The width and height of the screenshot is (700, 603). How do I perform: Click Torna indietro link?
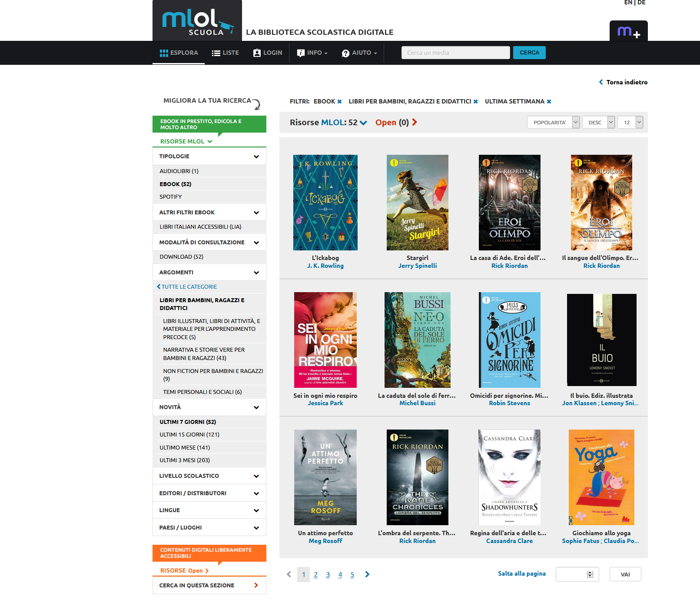point(623,82)
